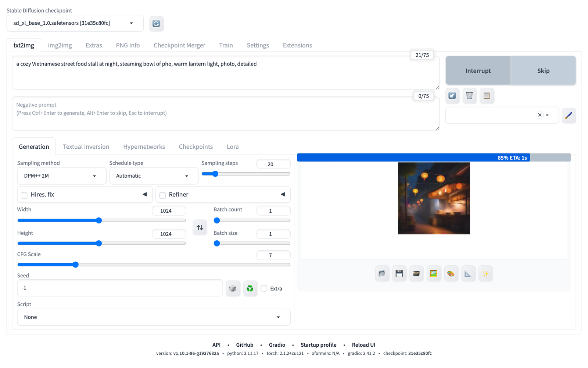
Task: Swap width and height values
Action: (200, 227)
